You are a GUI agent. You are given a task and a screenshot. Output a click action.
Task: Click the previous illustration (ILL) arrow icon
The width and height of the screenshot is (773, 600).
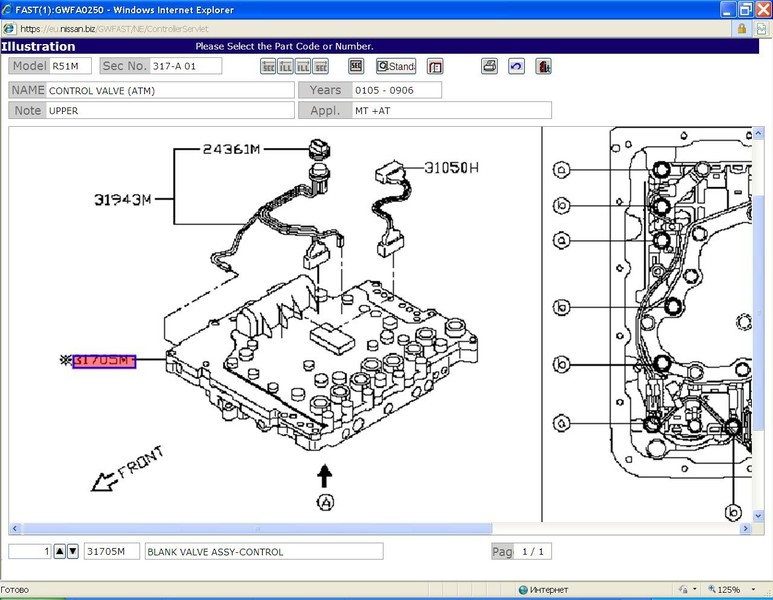click(285, 67)
